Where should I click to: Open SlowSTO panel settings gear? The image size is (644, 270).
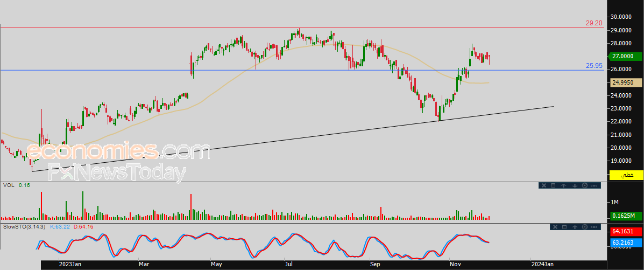tap(585, 227)
